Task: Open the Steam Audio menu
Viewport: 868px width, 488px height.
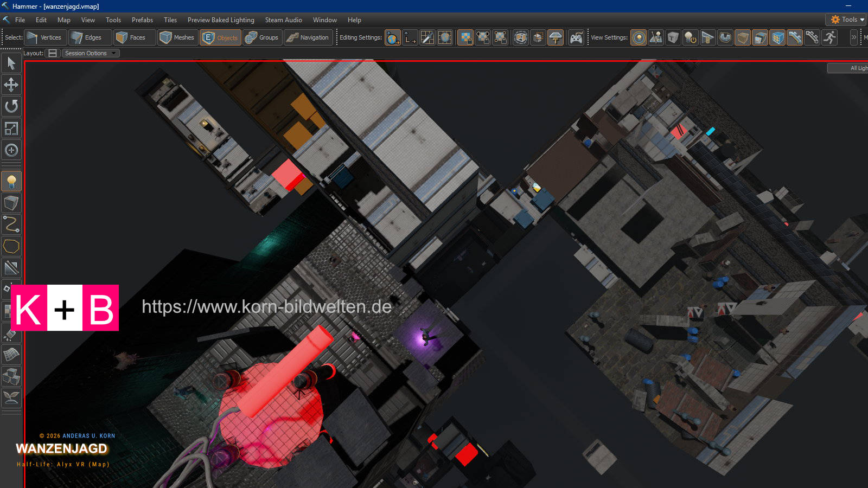Action: click(x=284, y=20)
